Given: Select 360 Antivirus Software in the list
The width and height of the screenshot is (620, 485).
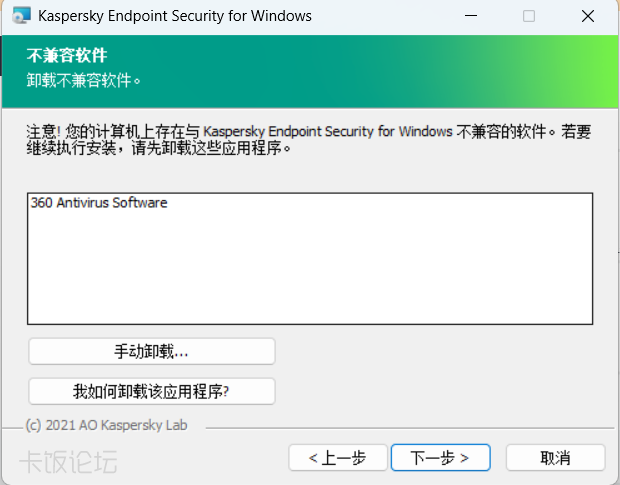Looking at the screenshot, I should [x=99, y=203].
